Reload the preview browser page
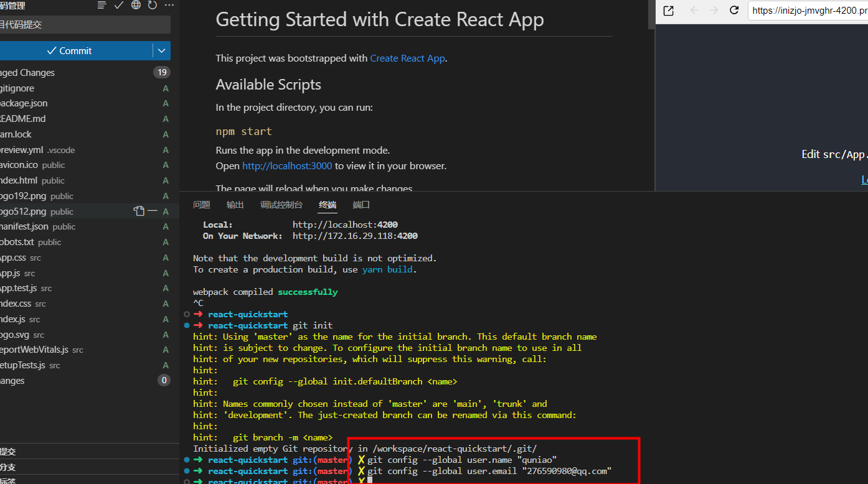This screenshot has width=868, height=484. pyautogui.click(x=734, y=11)
